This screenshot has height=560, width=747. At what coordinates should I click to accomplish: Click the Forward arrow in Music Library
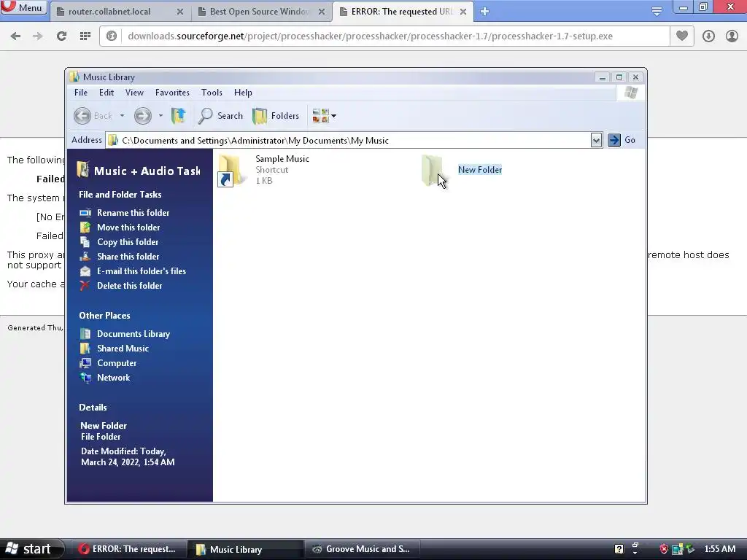tap(142, 116)
